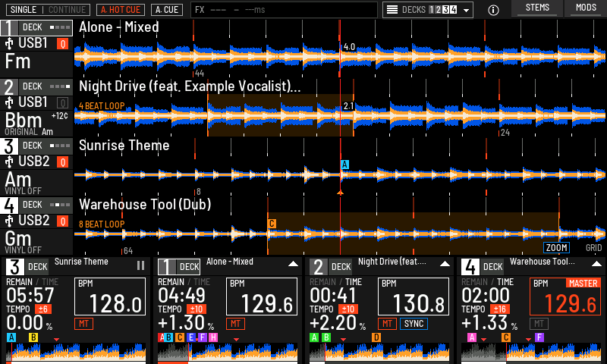Screen dimensions: 607x364
Task: Change tempo range ±10 on deck 1
Action: click(x=197, y=309)
